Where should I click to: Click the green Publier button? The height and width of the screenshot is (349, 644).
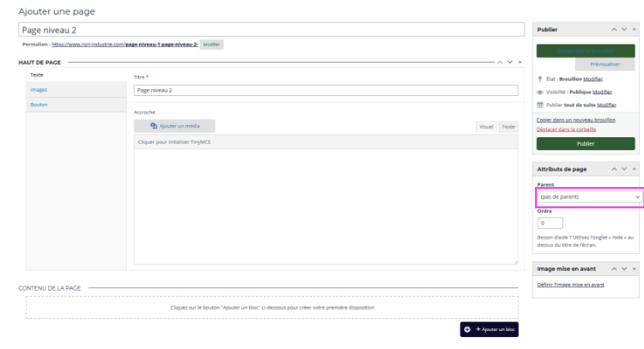(x=586, y=143)
